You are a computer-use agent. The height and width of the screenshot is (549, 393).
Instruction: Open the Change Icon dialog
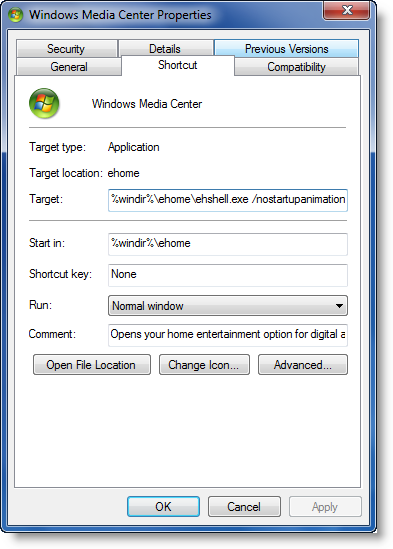204,365
